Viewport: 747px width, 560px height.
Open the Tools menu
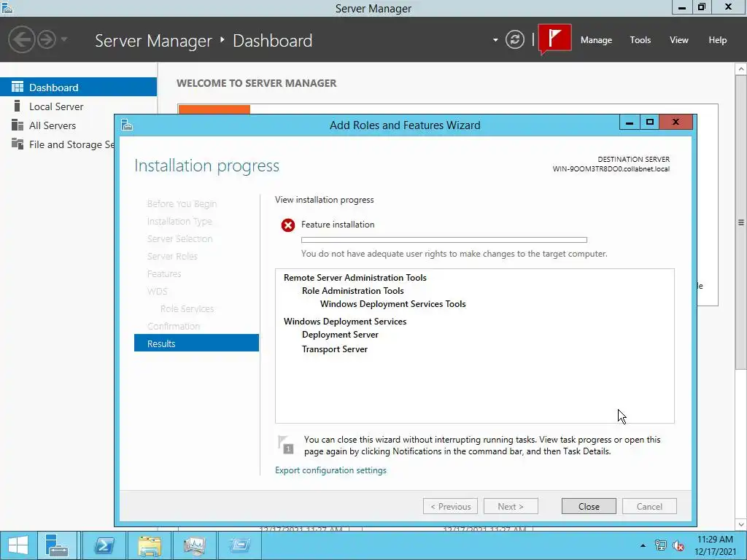640,40
